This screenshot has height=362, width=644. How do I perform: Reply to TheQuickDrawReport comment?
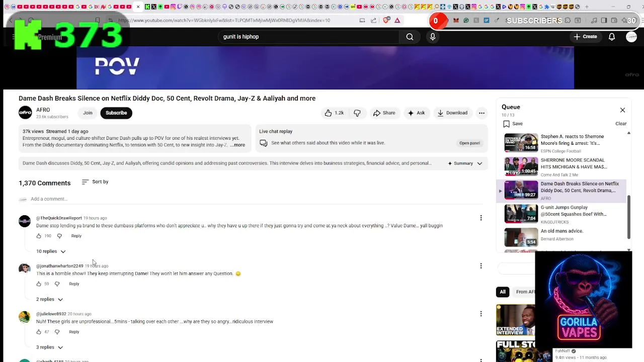[x=76, y=236]
